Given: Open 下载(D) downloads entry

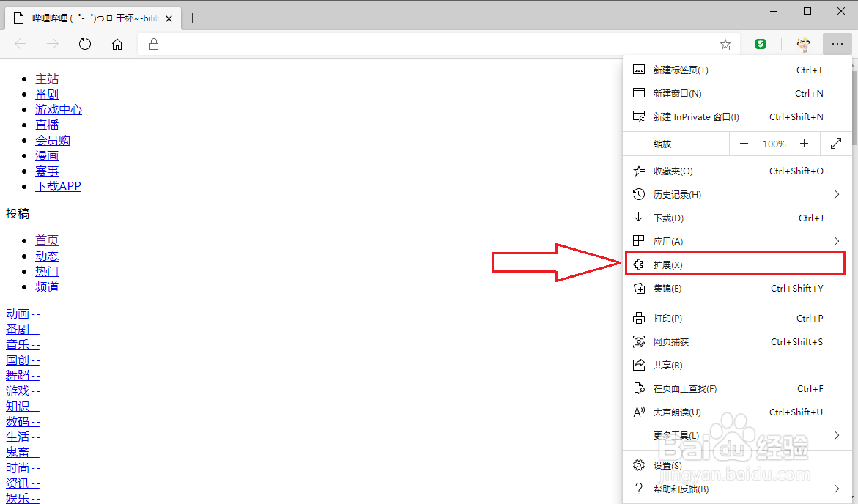Looking at the screenshot, I should 738,218.
